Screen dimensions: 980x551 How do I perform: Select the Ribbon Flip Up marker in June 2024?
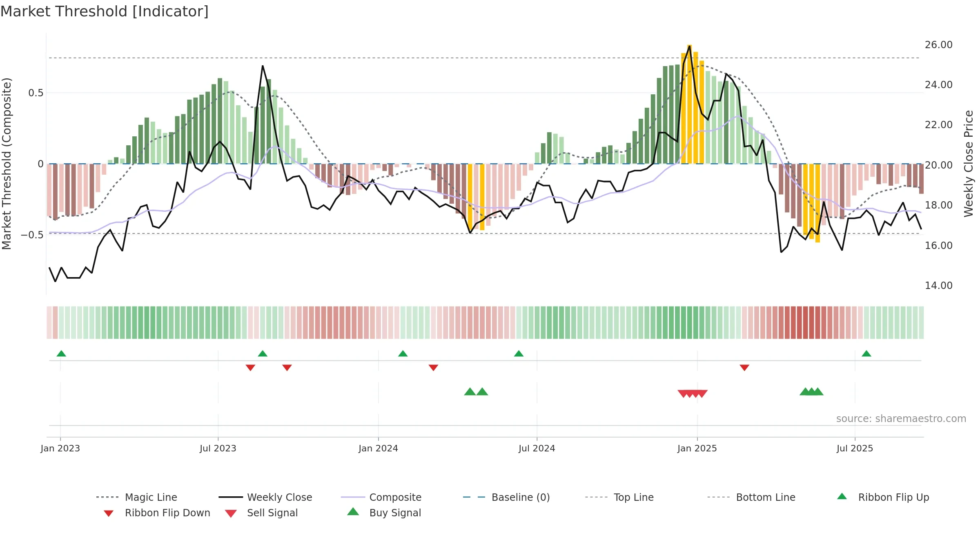[x=519, y=353]
